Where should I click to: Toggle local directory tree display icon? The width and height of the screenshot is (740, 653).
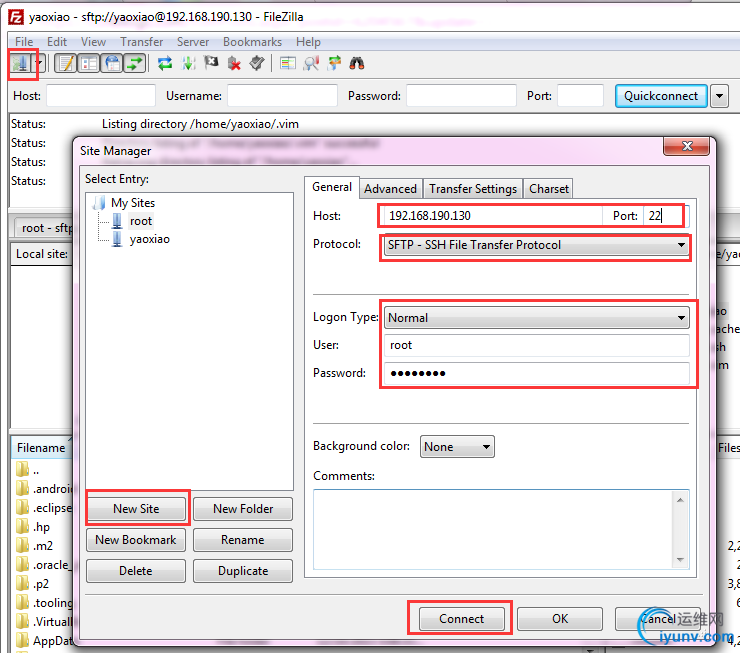[x=89, y=63]
